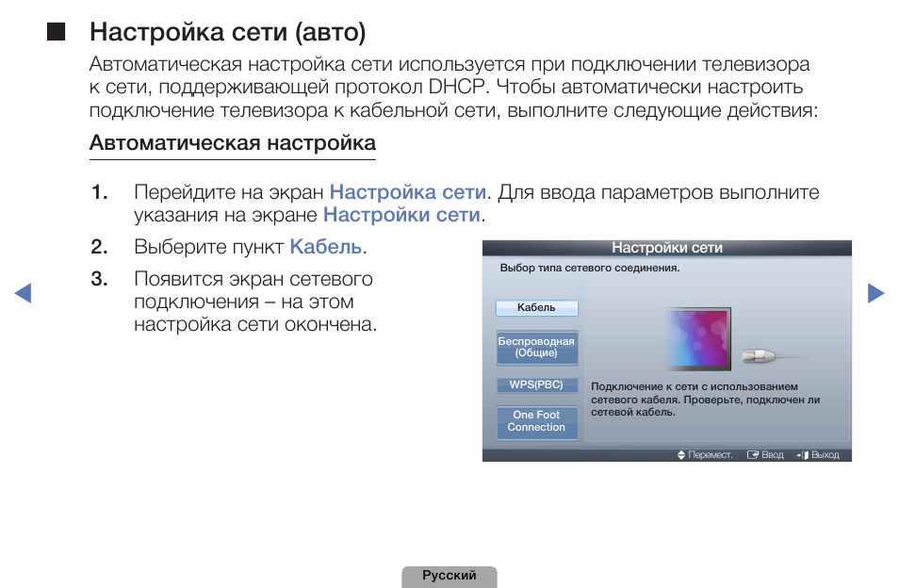Open the network connection type selector panel
The width and height of the screenshot is (899, 588).
coord(536,363)
